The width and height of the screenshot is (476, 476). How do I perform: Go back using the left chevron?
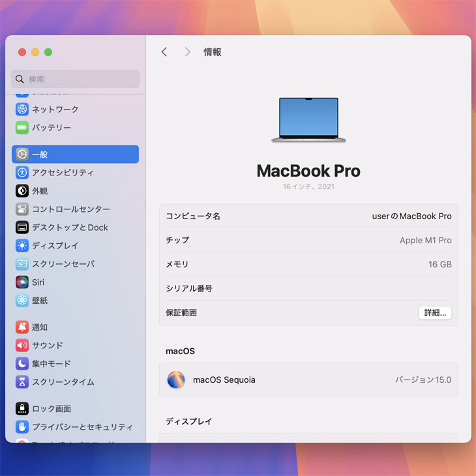point(164,52)
